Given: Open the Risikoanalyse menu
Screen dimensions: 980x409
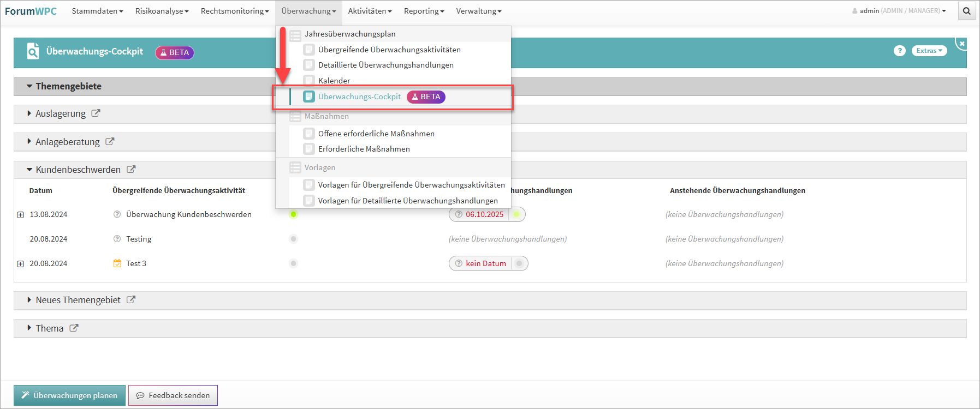Looking at the screenshot, I should tap(162, 11).
